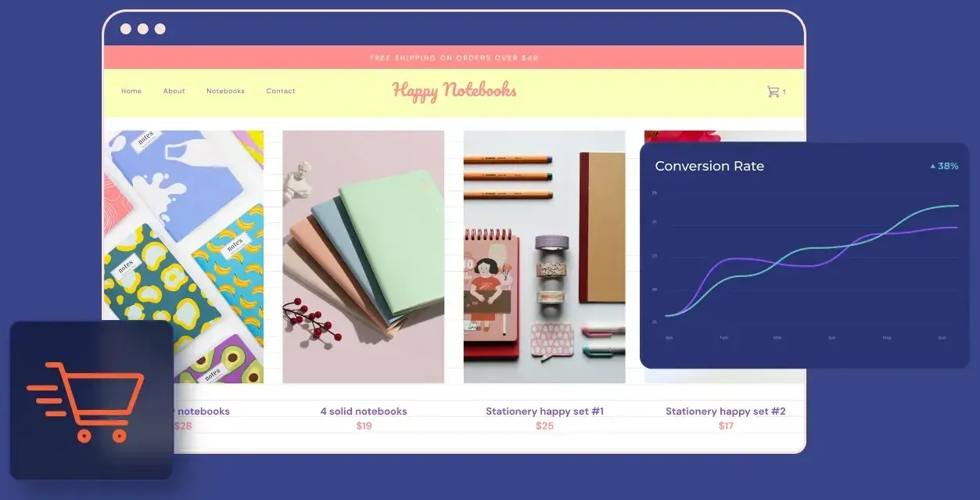
Task: Click the Conversion Rate chart title
Action: 709,166
